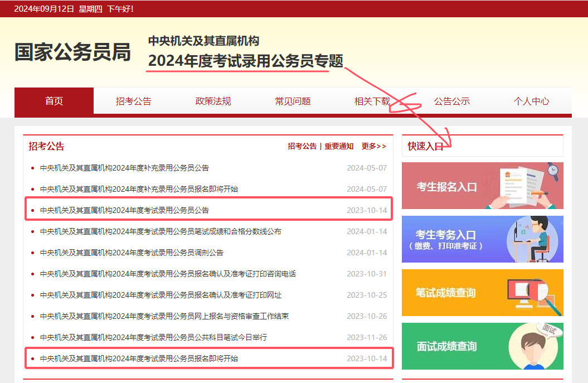
Task: Click the 中央机关及其直属机构 header subtitle
Action: tap(203, 41)
